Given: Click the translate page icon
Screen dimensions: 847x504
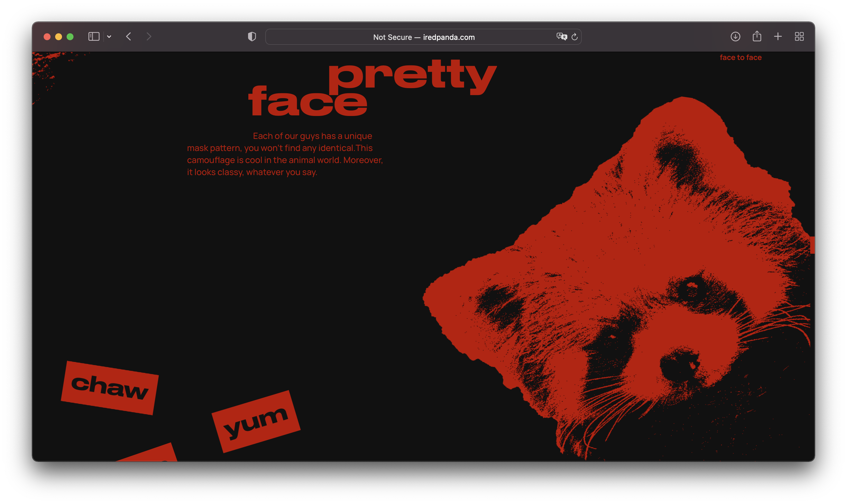Looking at the screenshot, I should point(562,37).
